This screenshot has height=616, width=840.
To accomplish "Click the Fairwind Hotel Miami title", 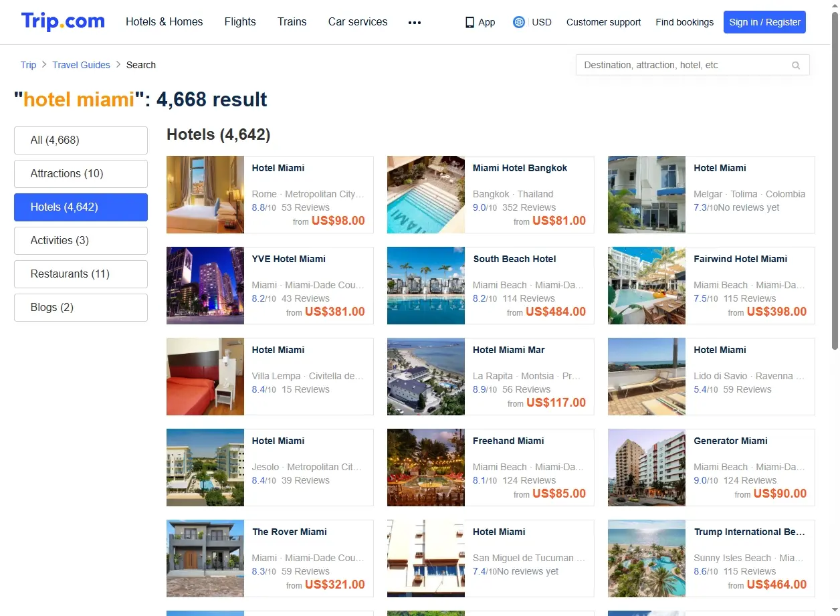I will click(740, 259).
